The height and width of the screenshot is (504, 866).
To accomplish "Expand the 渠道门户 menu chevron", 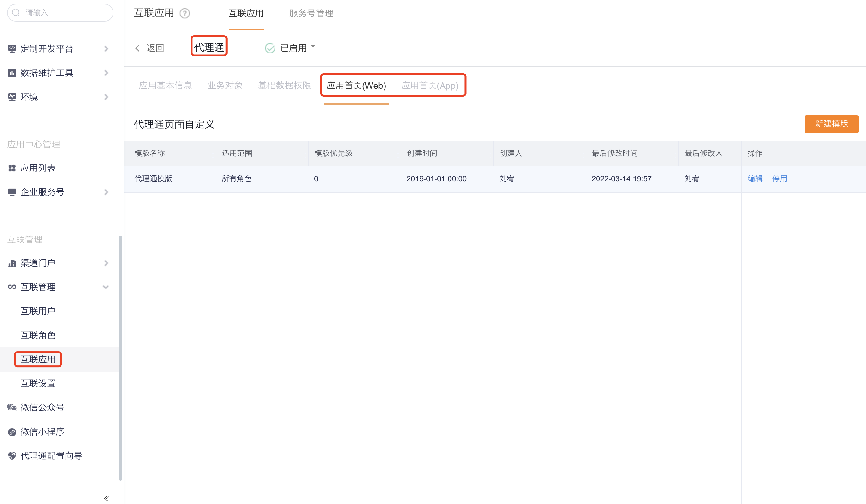I will coord(106,263).
